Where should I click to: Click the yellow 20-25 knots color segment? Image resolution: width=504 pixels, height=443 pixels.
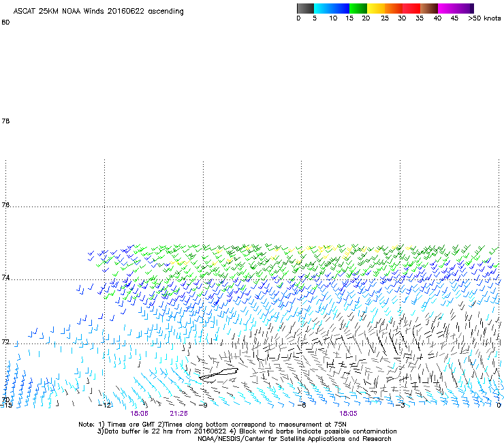click(376, 8)
